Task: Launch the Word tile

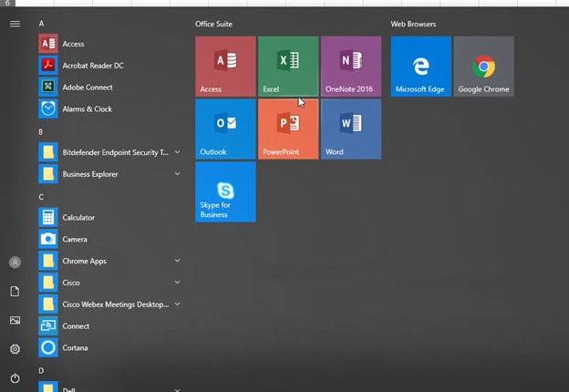Action: [x=351, y=129]
